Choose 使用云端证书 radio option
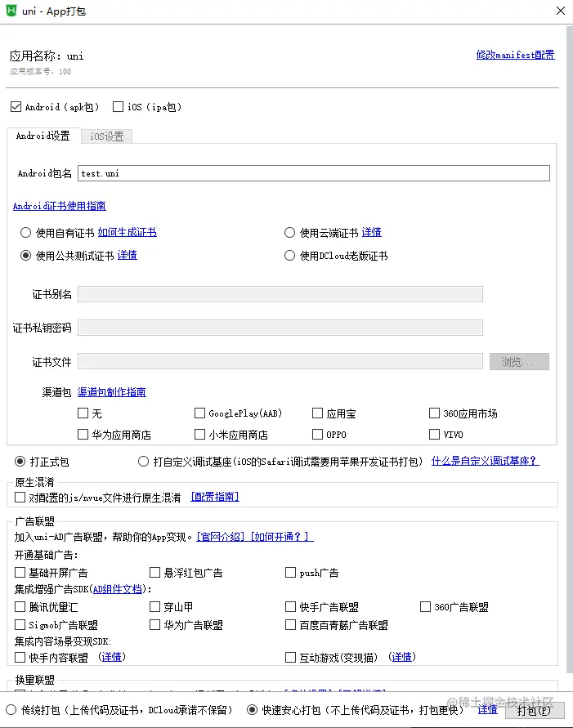Image resolution: width=573 pixels, height=728 pixels. [289, 233]
